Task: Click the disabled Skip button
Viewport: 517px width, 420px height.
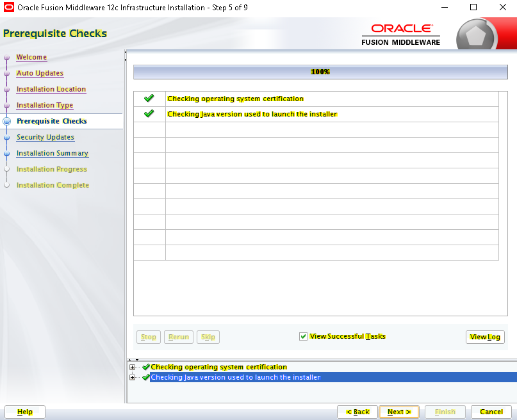Action: click(x=208, y=337)
